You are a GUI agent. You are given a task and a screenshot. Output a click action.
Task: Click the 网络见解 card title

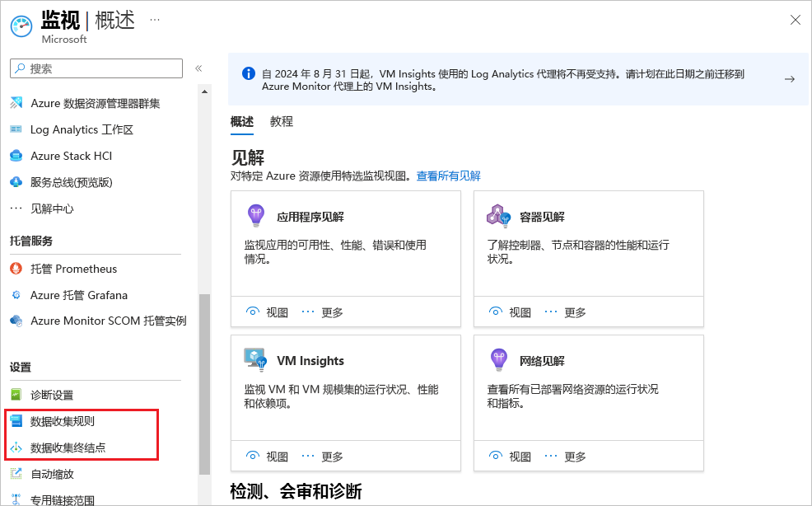(x=542, y=361)
